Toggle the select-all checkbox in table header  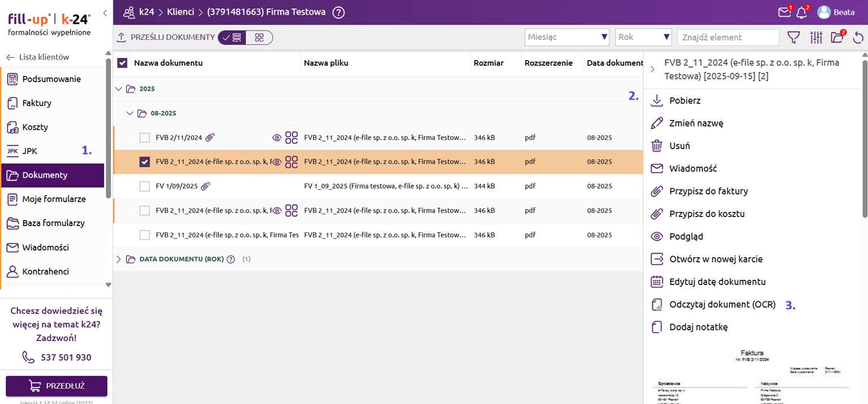[x=122, y=63]
